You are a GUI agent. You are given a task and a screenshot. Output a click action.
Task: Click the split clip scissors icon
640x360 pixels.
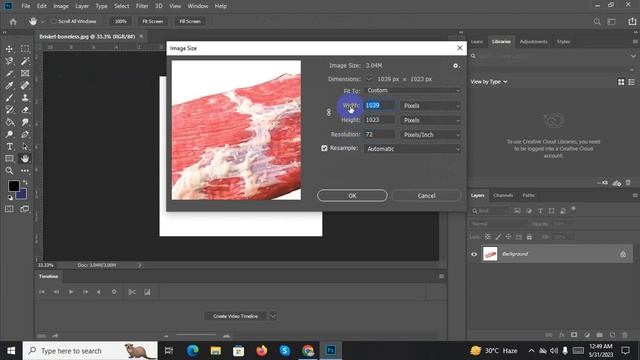click(132, 292)
